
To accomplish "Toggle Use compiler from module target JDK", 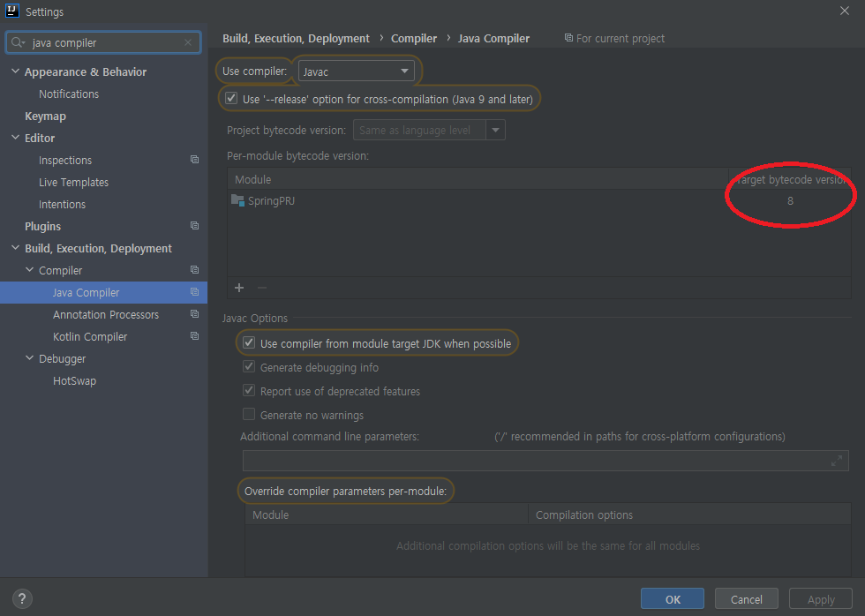I will [x=249, y=343].
